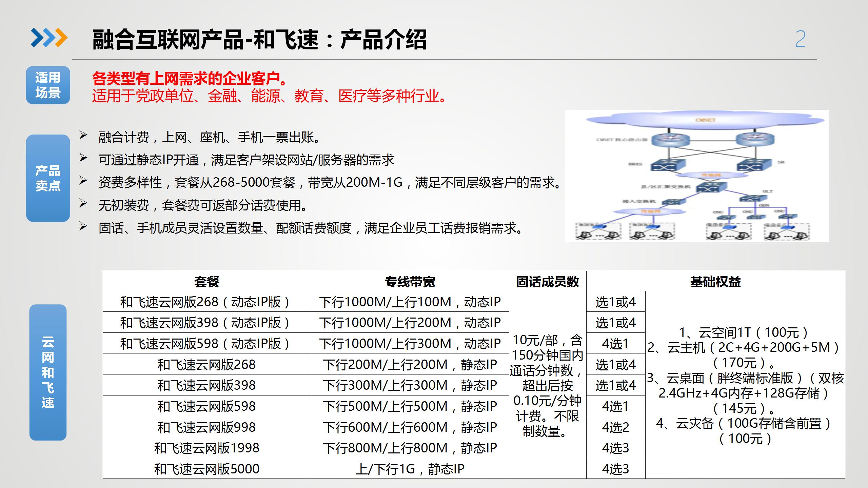This screenshot has width=868, height=488.
Task: Click the cell 和飞速云网版1998
Action: (207, 448)
